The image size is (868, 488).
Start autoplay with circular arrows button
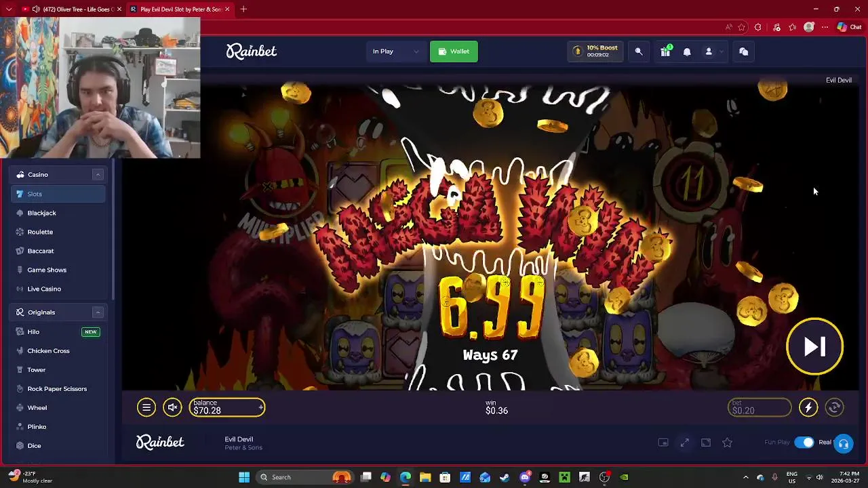click(835, 407)
